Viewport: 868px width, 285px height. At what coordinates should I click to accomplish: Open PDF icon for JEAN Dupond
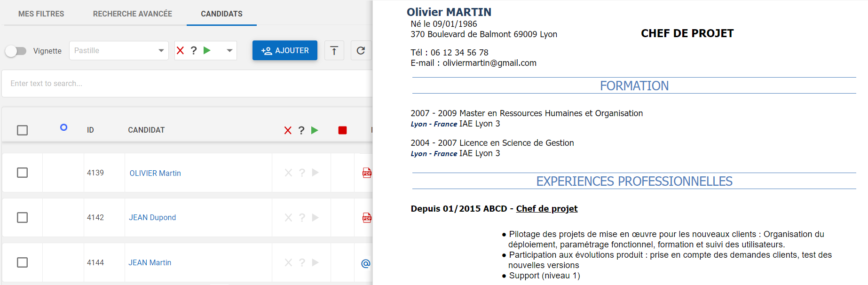pos(367,218)
